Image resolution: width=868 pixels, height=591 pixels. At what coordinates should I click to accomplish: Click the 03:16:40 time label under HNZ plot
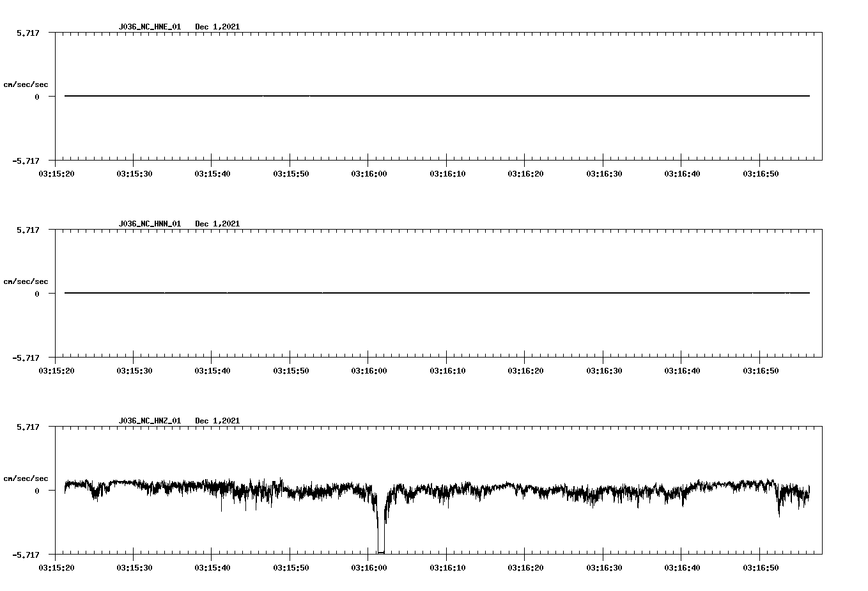682,568
